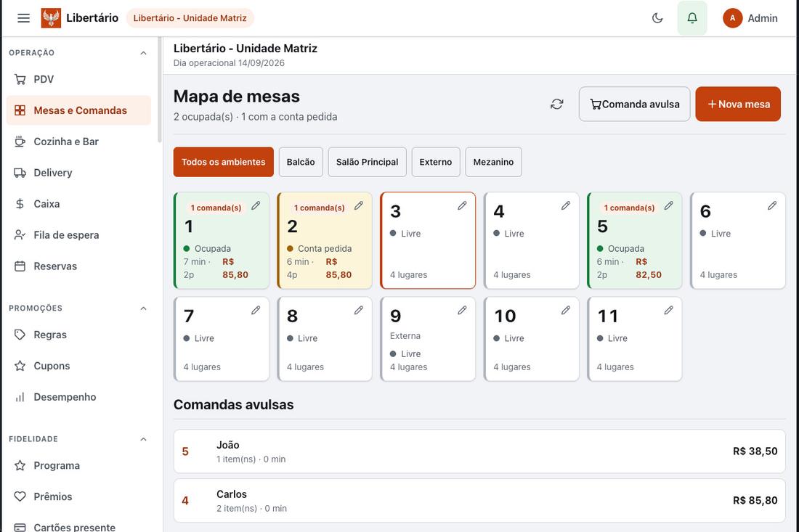Screen dimensions: 799x532
Task: Open the hamburger navigation menu
Action: (x=23, y=18)
